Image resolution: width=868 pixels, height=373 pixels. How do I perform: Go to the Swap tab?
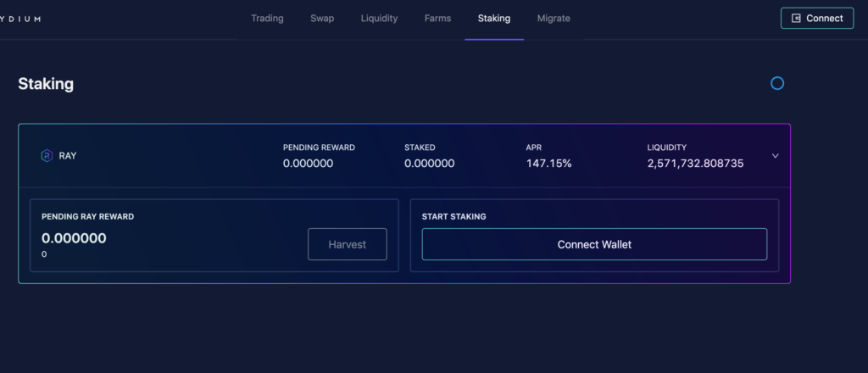pos(321,19)
